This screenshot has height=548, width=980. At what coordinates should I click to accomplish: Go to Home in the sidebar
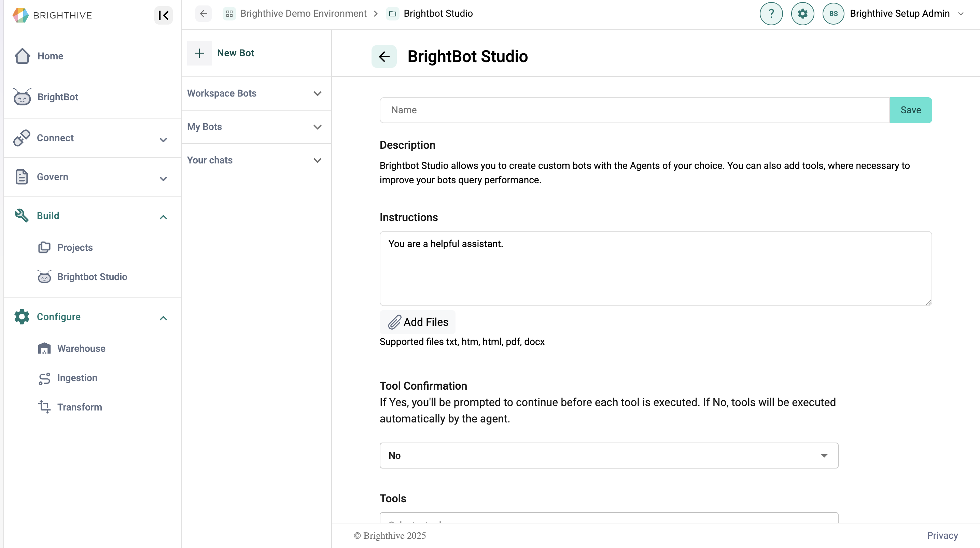click(50, 56)
